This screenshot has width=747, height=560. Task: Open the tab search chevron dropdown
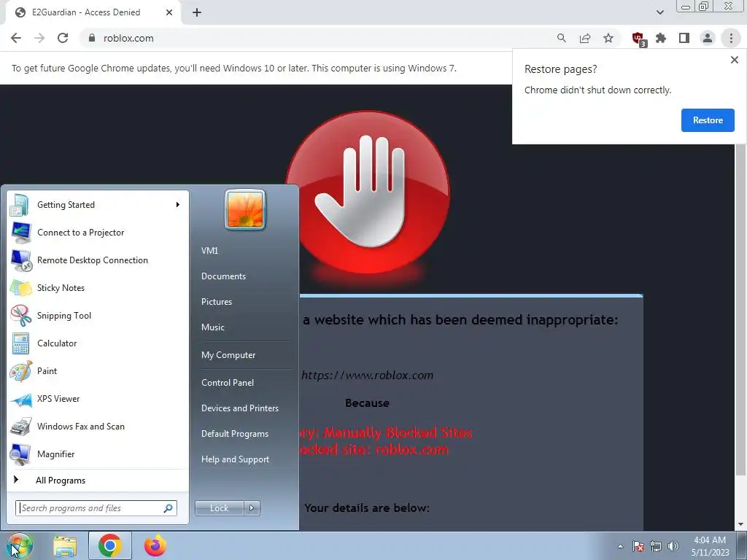659,12
